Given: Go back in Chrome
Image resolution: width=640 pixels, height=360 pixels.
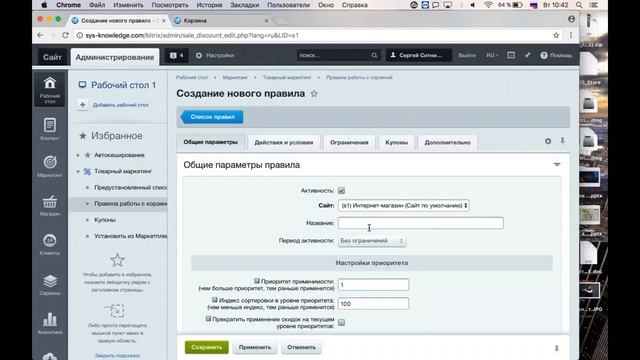Looking at the screenshot, I should click(x=40, y=36).
